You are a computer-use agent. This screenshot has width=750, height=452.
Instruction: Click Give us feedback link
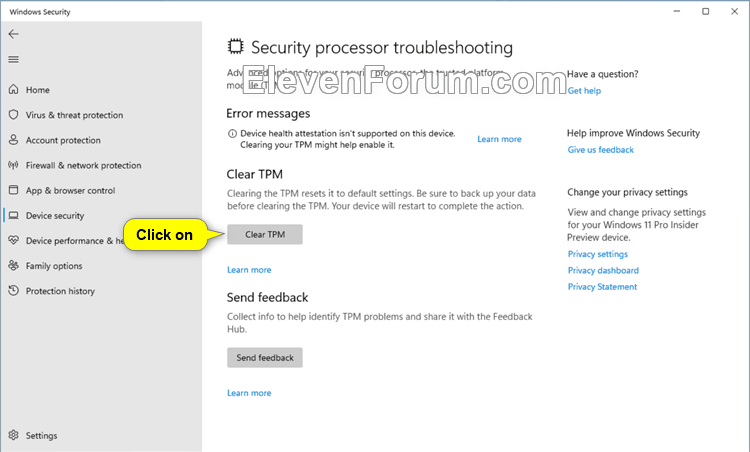[600, 150]
